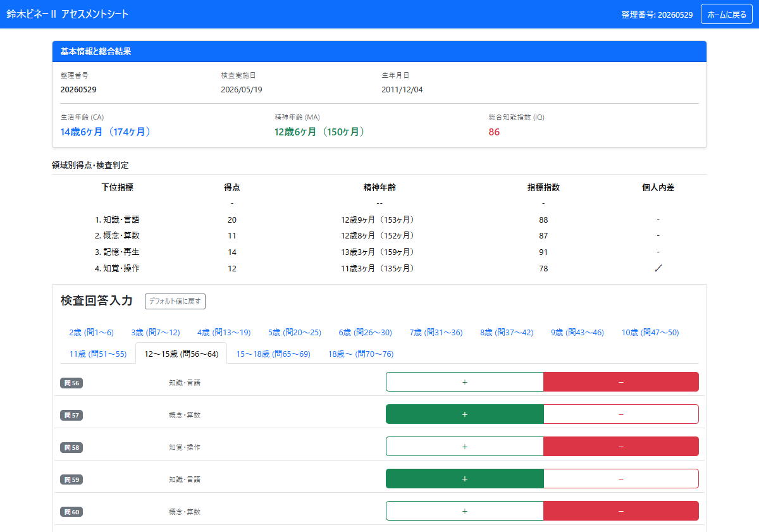Viewport: 759px width, 532px height.
Task: Click the 個人内差 slash mark for 知覚･操作
Action: tap(658, 268)
